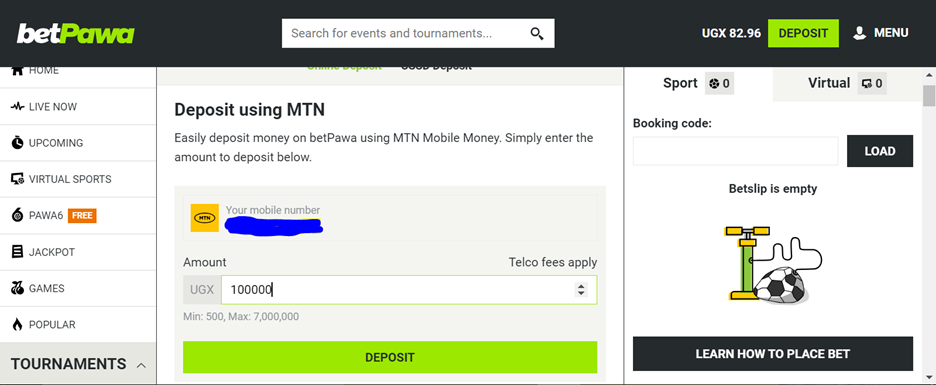Collapse the Tournaments section chevron
This screenshot has width=936, height=385.
(141, 365)
